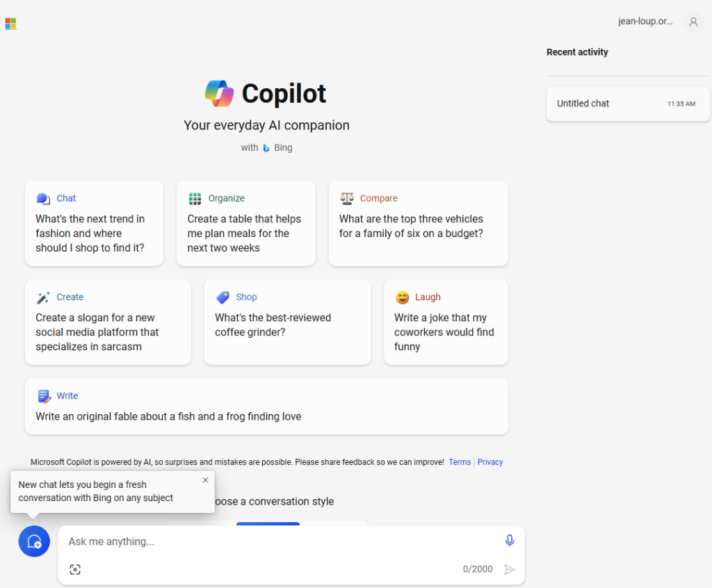
Task: Open the Privacy link
Action: click(x=490, y=462)
